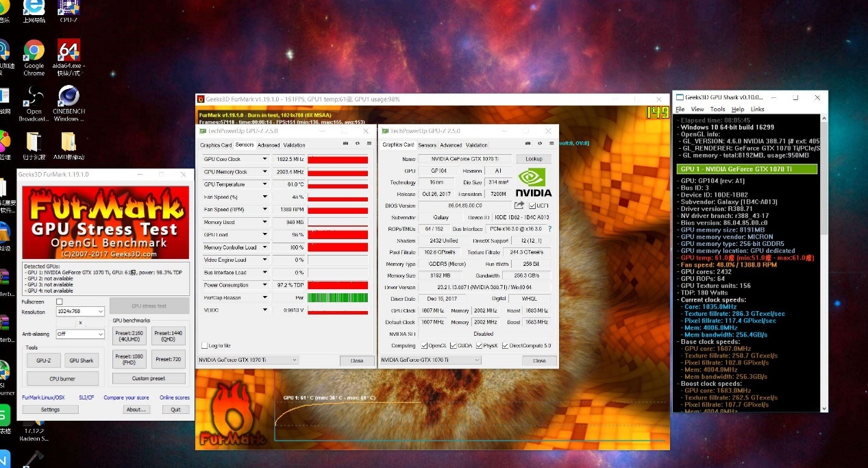This screenshot has width=868, height=468.
Task: Open GPU selector dropdown in GPU-Z Graphics Card window
Action: 430,360
